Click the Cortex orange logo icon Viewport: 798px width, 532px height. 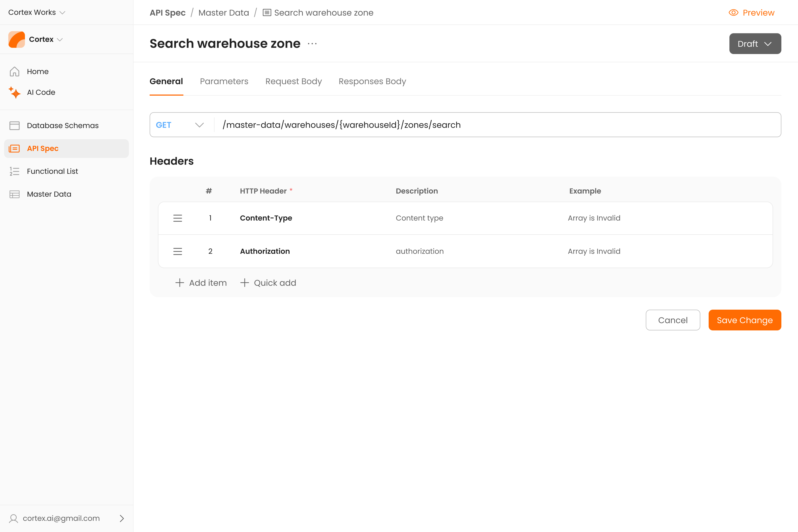[17, 39]
